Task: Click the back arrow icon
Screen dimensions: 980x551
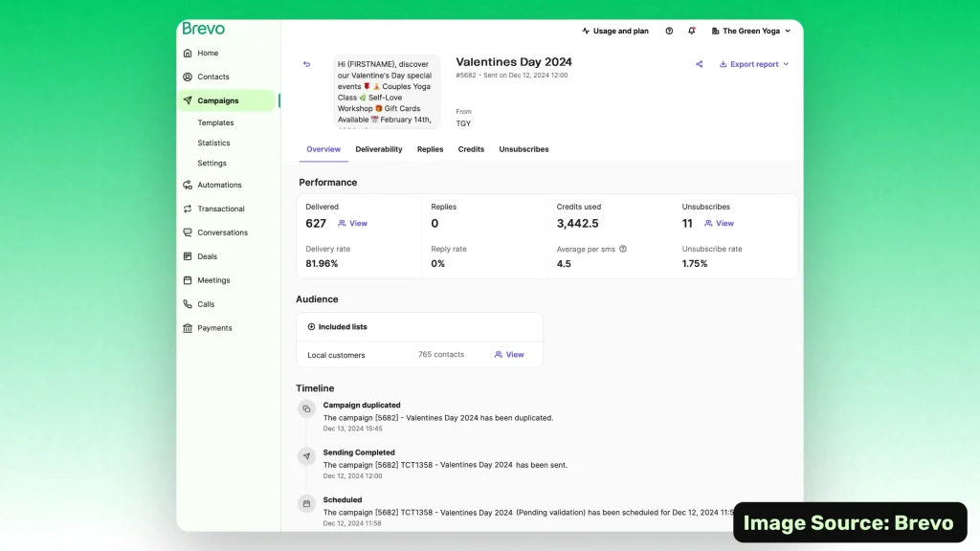Action: (x=307, y=64)
